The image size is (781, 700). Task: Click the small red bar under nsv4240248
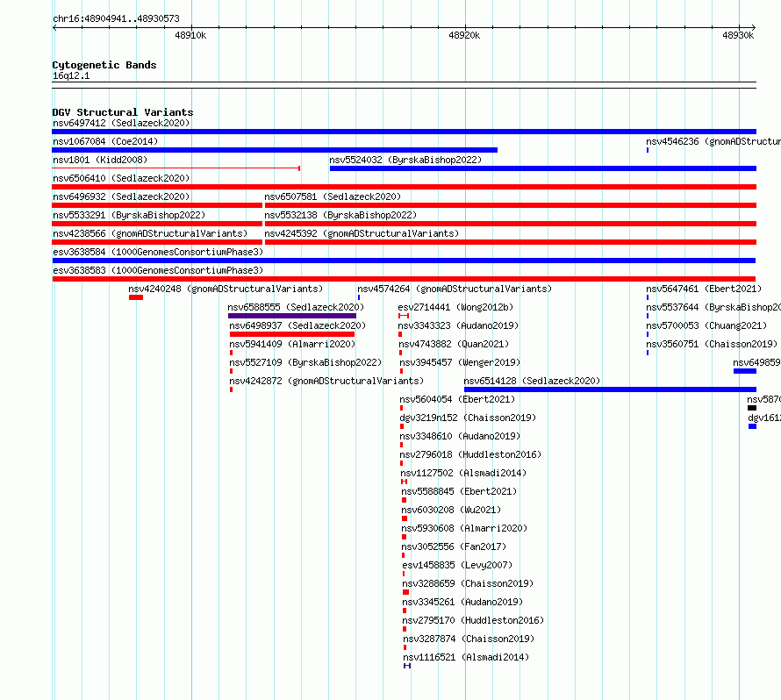[136, 297]
